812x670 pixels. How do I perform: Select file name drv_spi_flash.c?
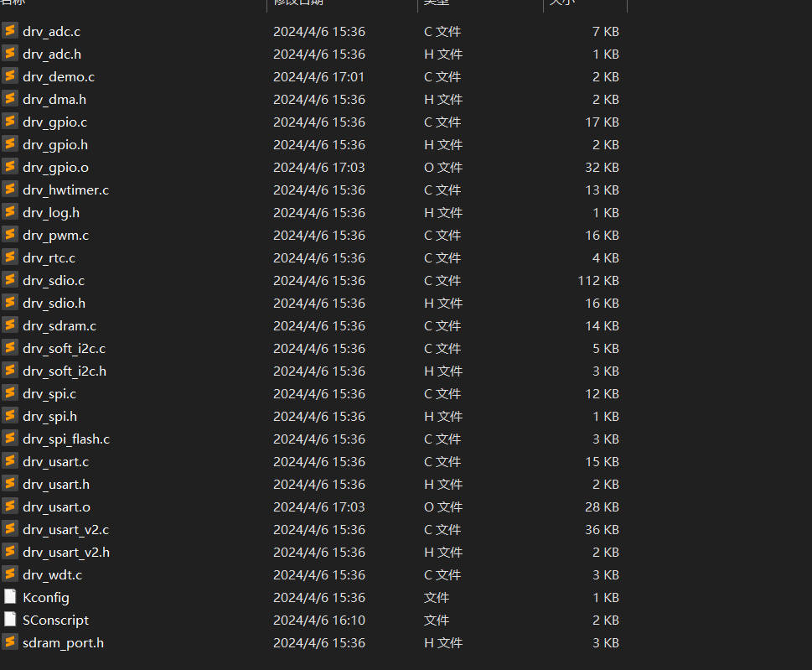coord(66,439)
